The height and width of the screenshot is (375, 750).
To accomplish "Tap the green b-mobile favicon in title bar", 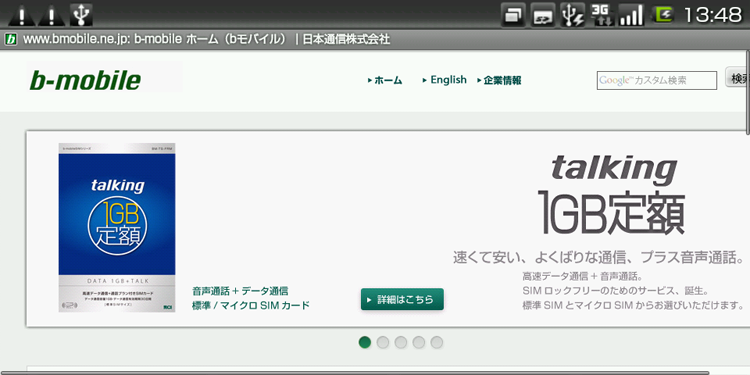I will [x=11, y=39].
